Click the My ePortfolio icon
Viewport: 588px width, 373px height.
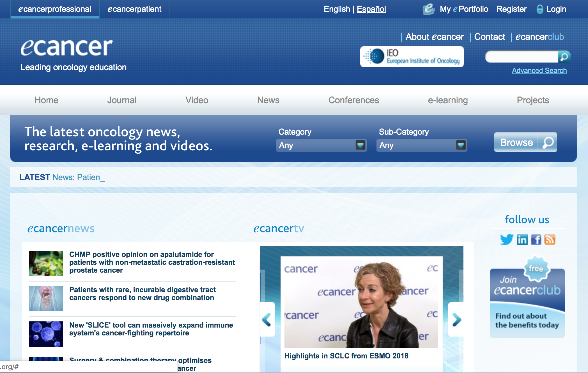(x=428, y=9)
